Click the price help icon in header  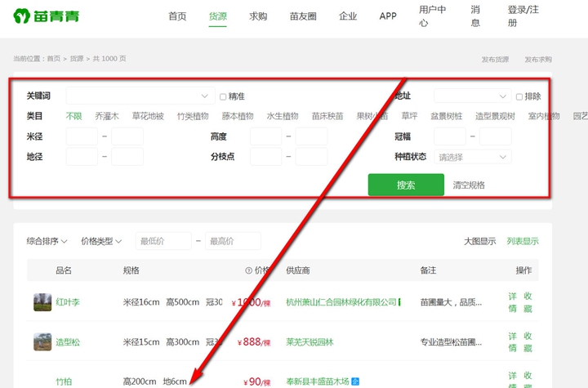(x=248, y=270)
